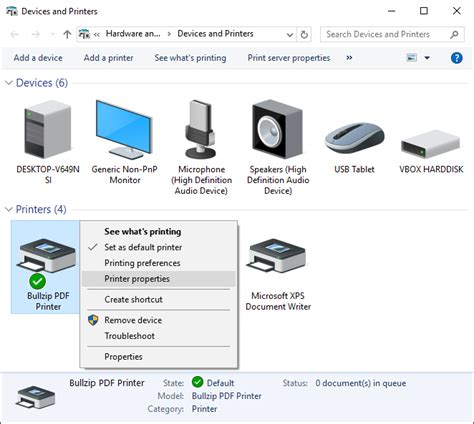
Task: Expand hidden breadcrumb path chevrons
Action: pos(97,34)
